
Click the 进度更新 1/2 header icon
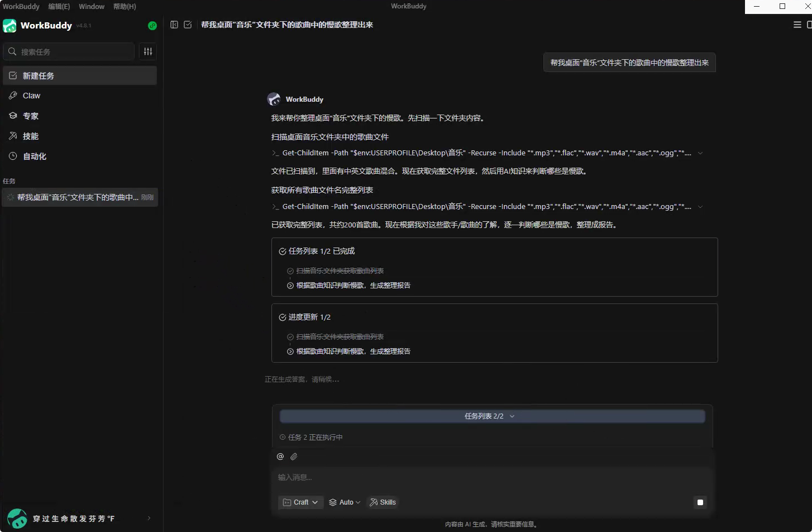(283, 317)
